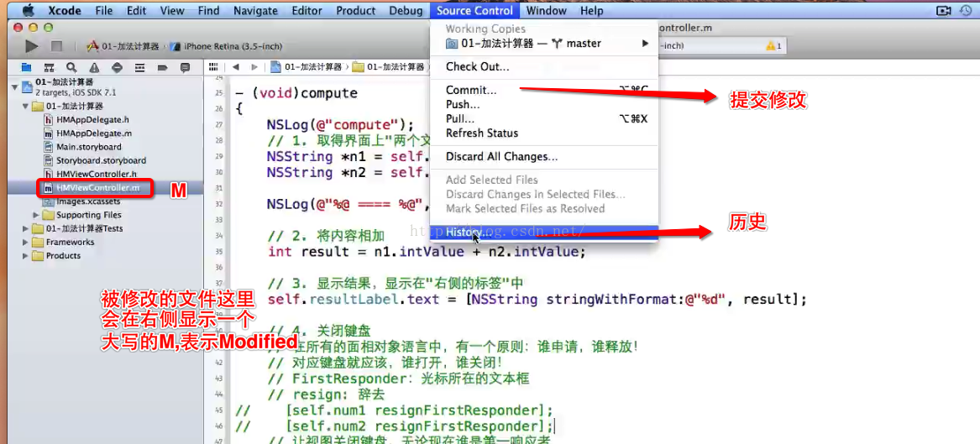The image size is (980, 444).
Task: Open the Edit menu
Action: (136, 11)
